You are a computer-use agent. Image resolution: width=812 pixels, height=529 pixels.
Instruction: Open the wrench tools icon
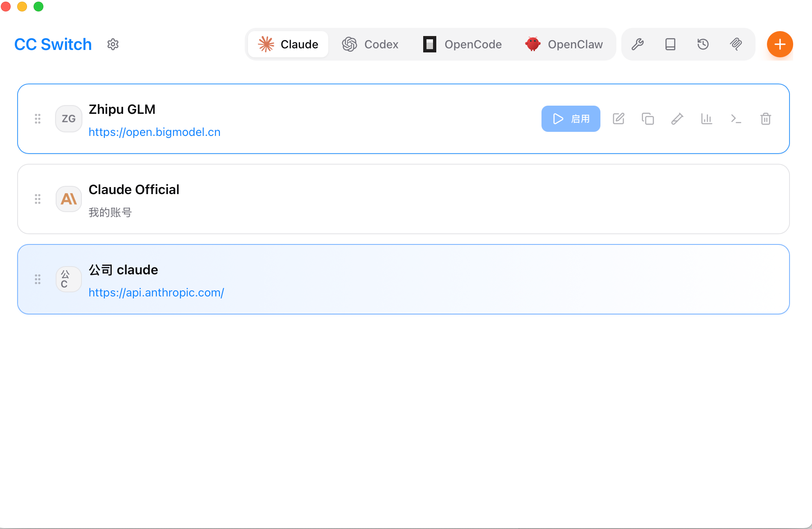click(x=638, y=44)
